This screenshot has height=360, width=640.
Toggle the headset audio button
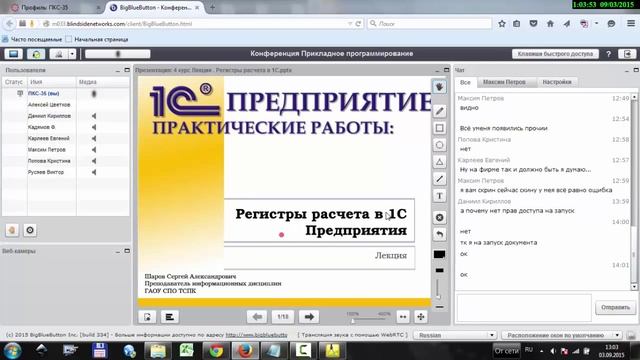[x=36, y=54]
